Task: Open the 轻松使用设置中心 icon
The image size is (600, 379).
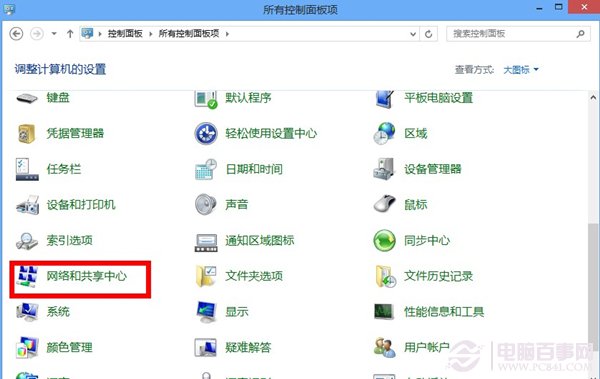Action: coord(206,134)
